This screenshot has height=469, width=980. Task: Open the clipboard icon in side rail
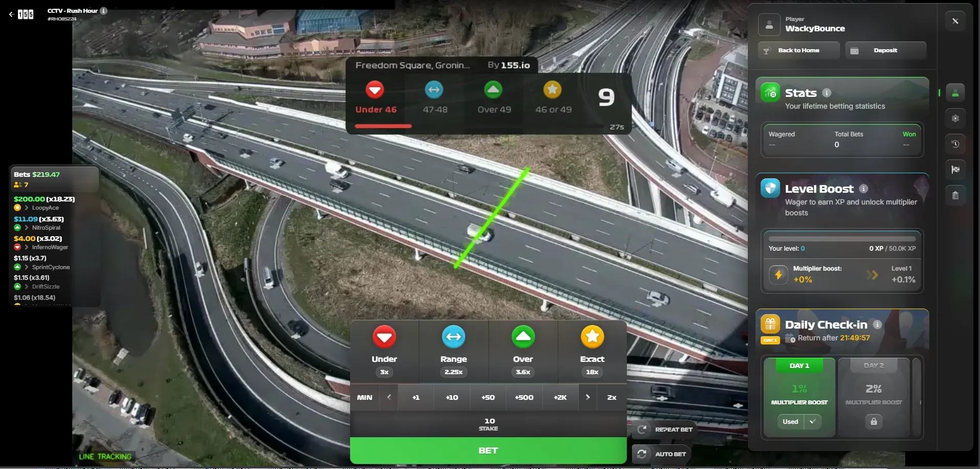(x=955, y=195)
